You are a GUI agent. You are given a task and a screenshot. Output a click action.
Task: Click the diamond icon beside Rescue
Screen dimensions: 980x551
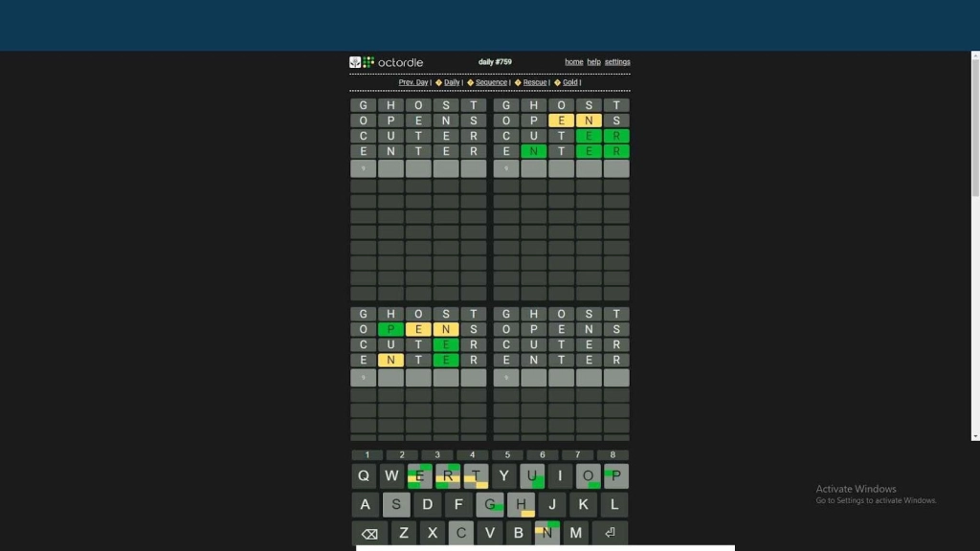pyautogui.click(x=518, y=83)
